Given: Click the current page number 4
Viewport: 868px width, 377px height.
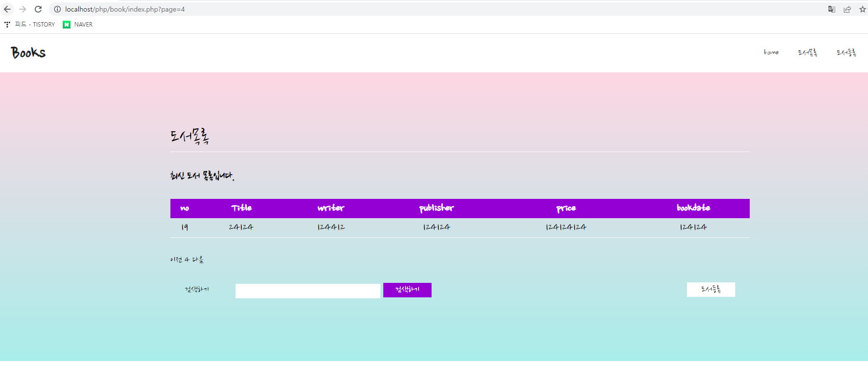Looking at the screenshot, I should pos(187,260).
